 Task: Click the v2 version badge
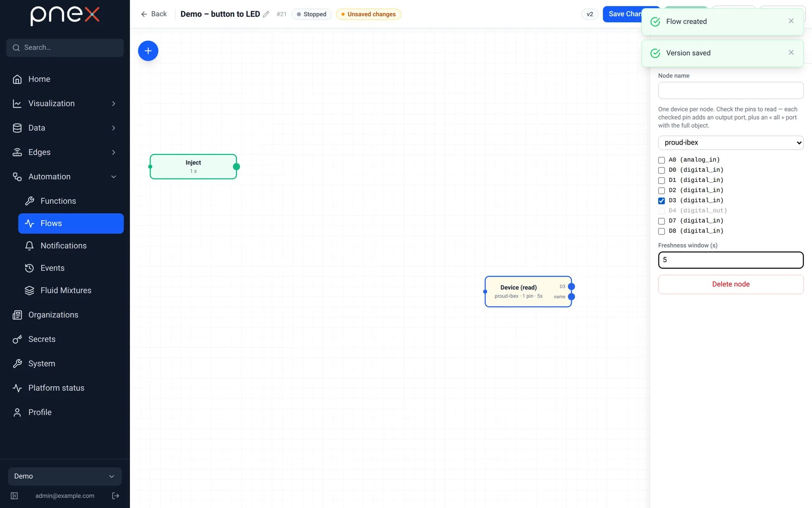590,14
